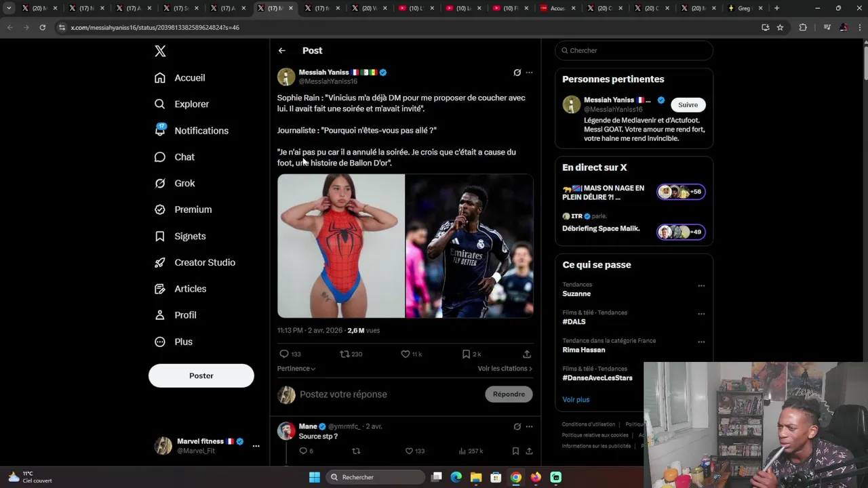Follow Messiah Yaniss with Suivre button
Screen dimensions: 868x488
pos(688,105)
